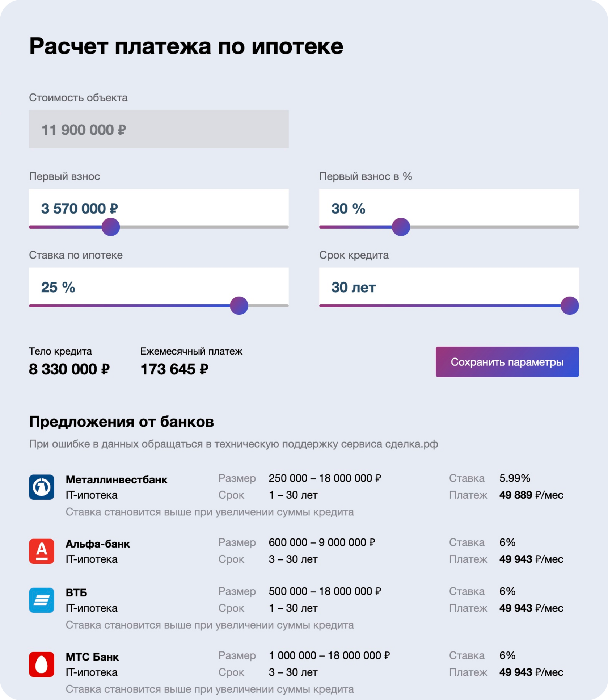Click the disabled Стоимость объекта field
Viewport: 608px width, 700px height.
pos(159,129)
